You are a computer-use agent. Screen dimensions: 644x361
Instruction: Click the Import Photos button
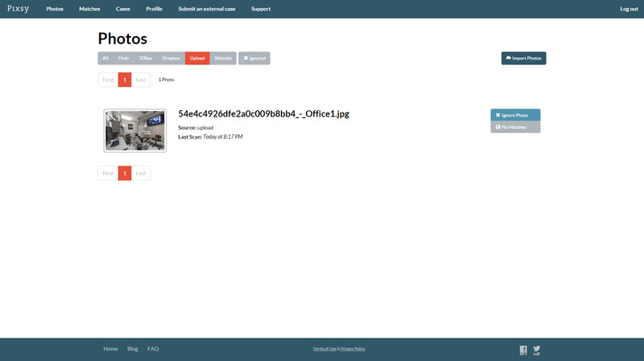click(x=524, y=58)
